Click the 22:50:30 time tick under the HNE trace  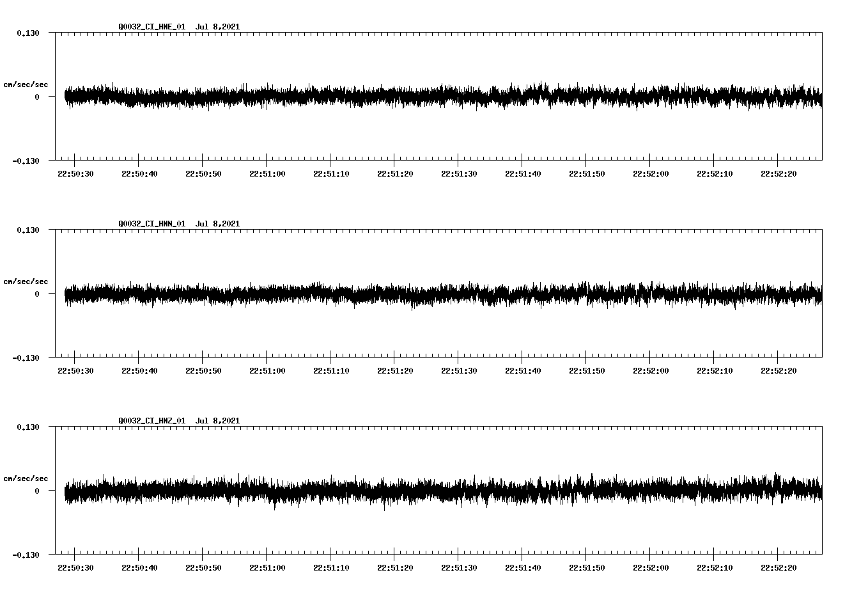pyautogui.click(x=75, y=172)
